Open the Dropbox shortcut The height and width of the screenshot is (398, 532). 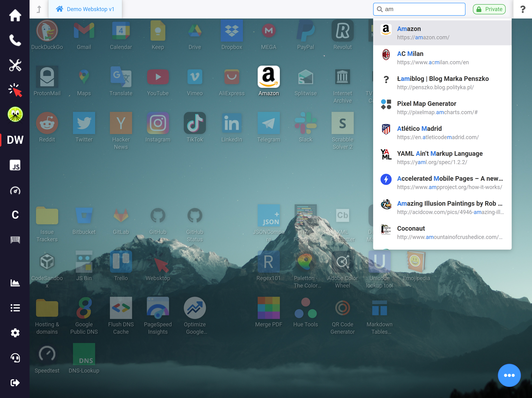[232, 35]
